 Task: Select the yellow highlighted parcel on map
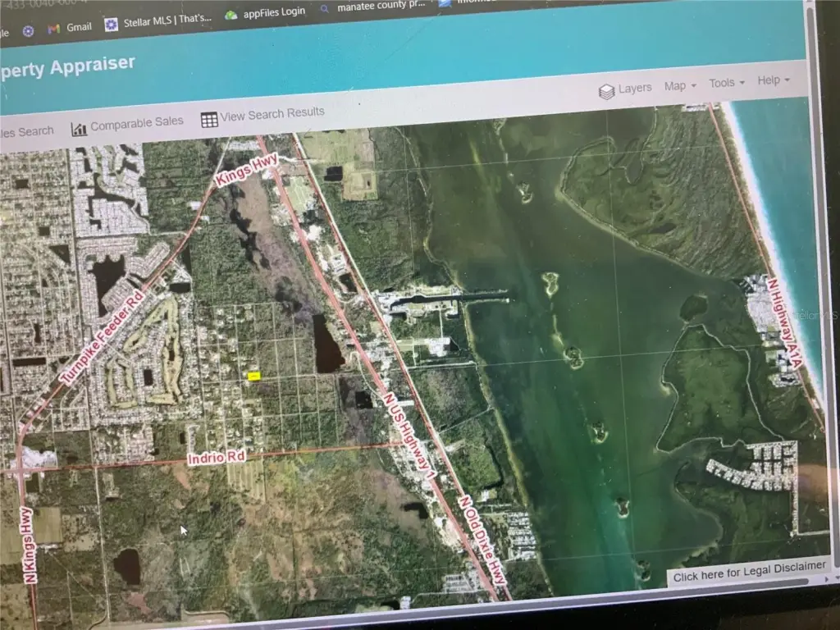254,375
